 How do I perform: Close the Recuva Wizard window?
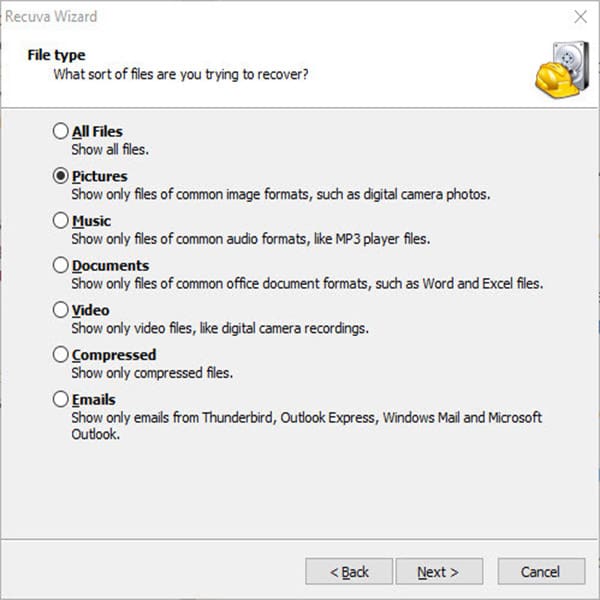click(x=579, y=17)
